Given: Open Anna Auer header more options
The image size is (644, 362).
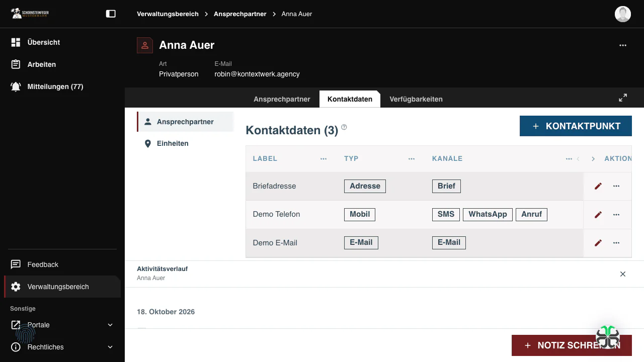Looking at the screenshot, I should (x=623, y=45).
